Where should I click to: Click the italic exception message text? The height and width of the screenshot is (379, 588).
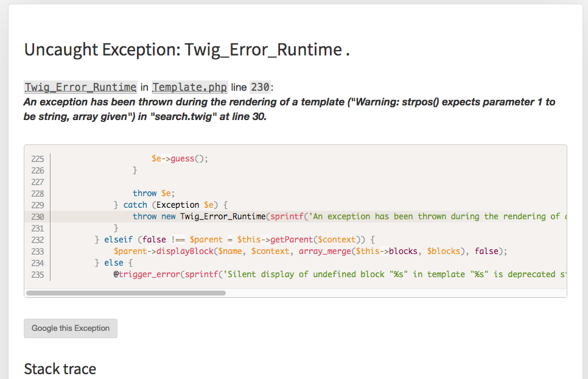pos(289,109)
